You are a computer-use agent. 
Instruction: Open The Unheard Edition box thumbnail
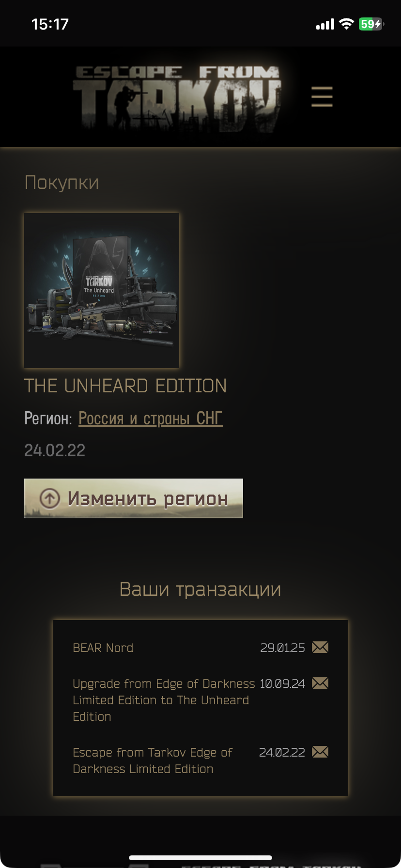coord(102,291)
